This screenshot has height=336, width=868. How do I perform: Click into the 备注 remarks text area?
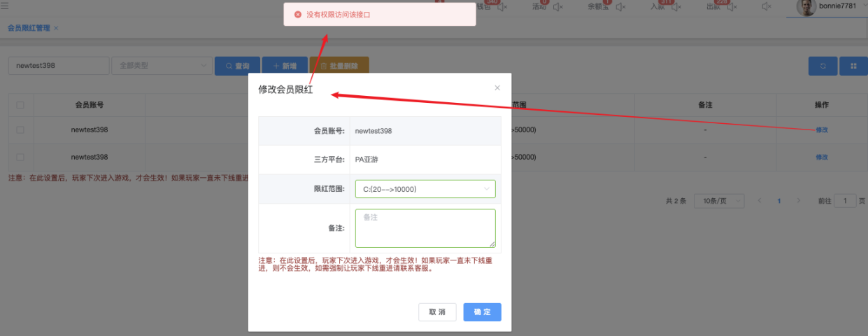tap(425, 228)
